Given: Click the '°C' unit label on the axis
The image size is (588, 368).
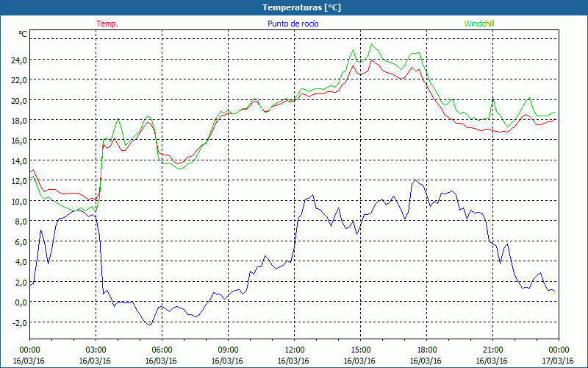Looking at the screenshot, I should coord(23,34).
